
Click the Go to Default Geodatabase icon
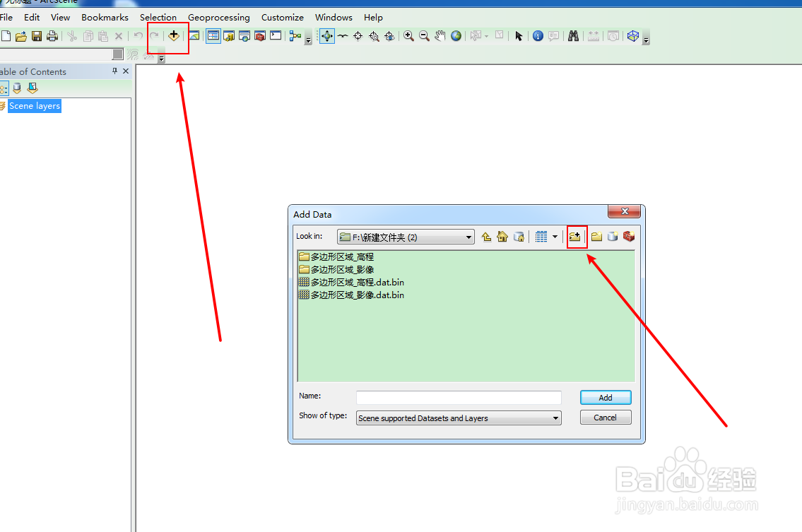click(519, 237)
